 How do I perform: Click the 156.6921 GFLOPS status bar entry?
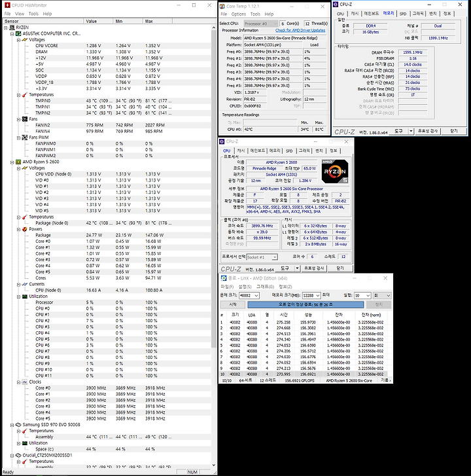click(300, 380)
